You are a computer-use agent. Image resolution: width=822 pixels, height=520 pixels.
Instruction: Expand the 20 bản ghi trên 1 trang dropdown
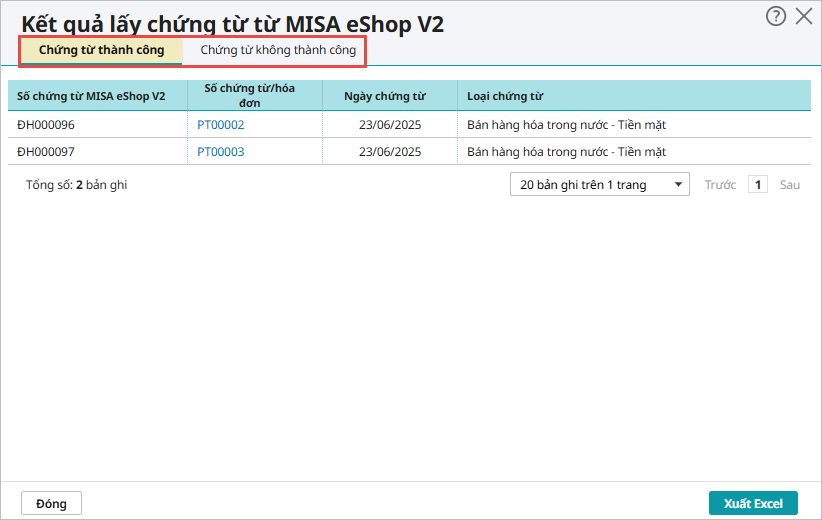[599, 185]
